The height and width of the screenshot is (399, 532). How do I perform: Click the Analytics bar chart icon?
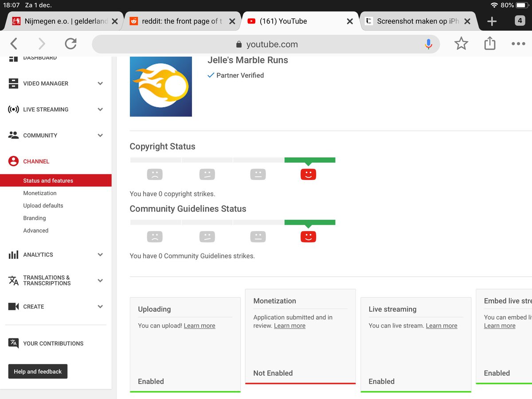(x=13, y=254)
